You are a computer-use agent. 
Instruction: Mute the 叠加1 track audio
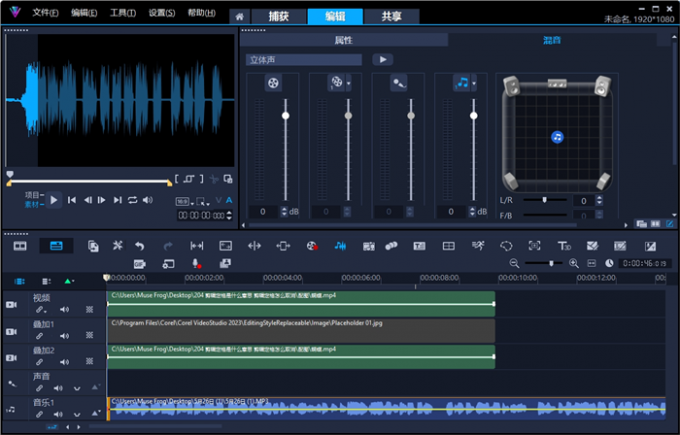pos(64,336)
